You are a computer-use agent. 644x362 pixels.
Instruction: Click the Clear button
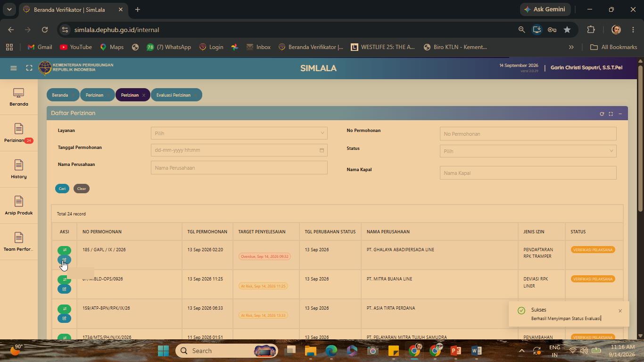coord(82,189)
